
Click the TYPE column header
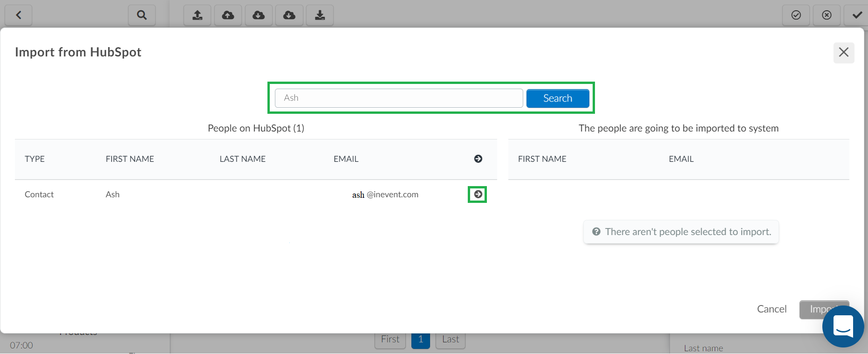tap(35, 159)
